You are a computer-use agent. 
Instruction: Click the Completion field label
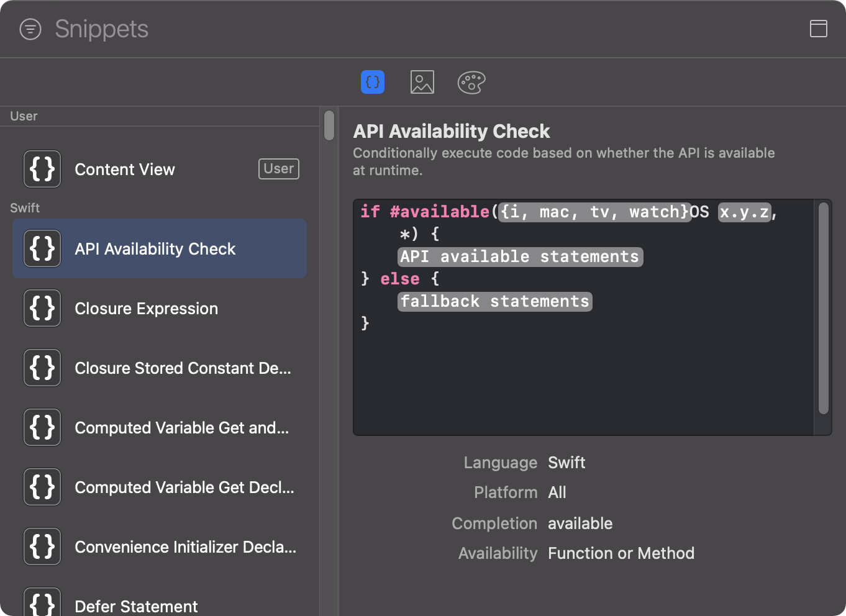(x=494, y=523)
